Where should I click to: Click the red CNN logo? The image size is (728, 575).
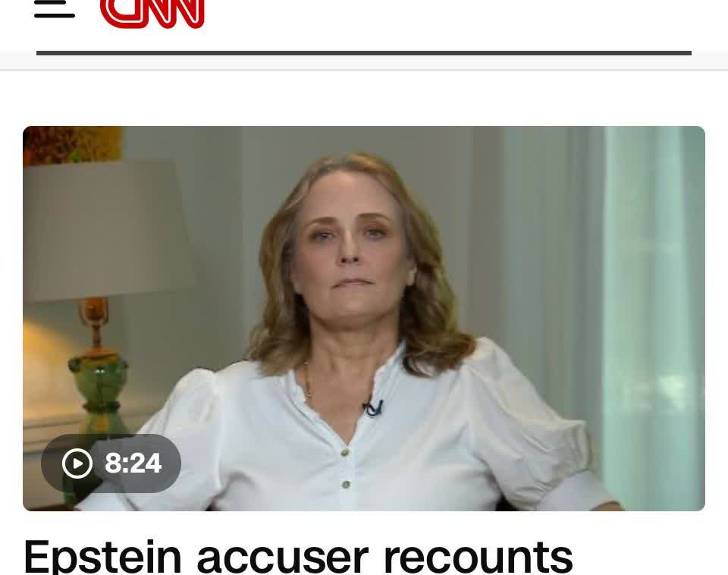[x=152, y=14]
